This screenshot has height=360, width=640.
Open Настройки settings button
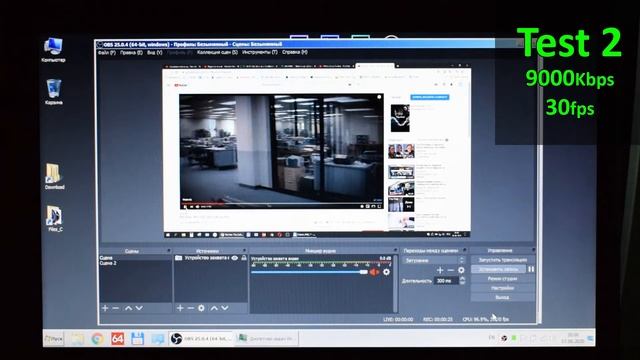click(x=502, y=288)
